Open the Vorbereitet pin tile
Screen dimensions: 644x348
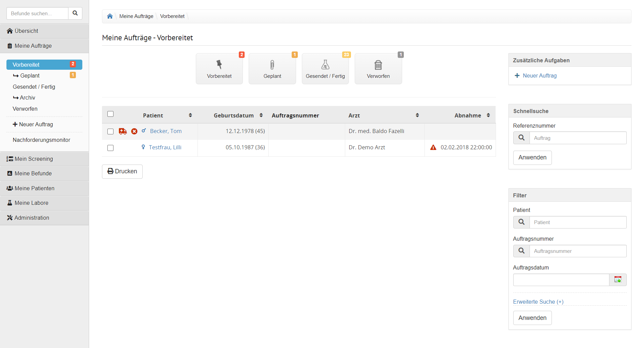click(219, 69)
